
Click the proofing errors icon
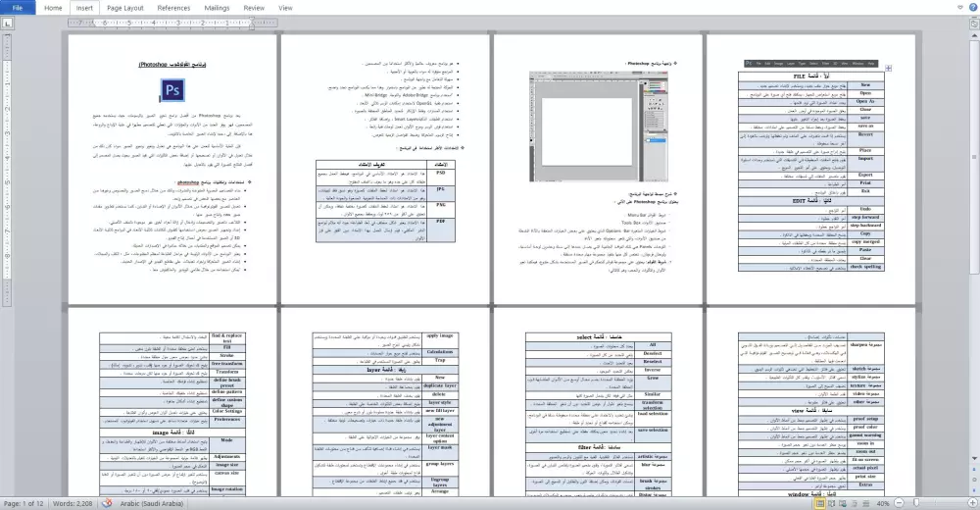[107, 503]
